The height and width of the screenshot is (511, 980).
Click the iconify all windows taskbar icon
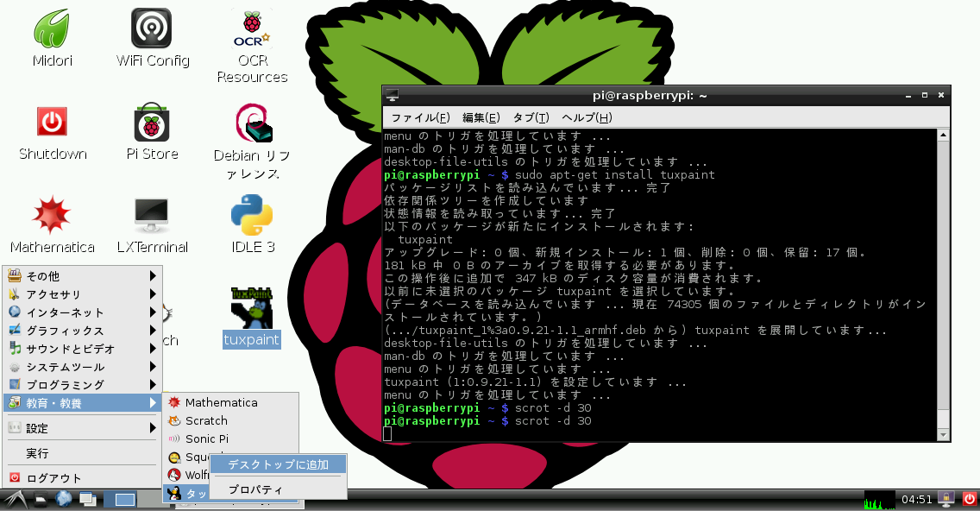(x=87, y=499)
